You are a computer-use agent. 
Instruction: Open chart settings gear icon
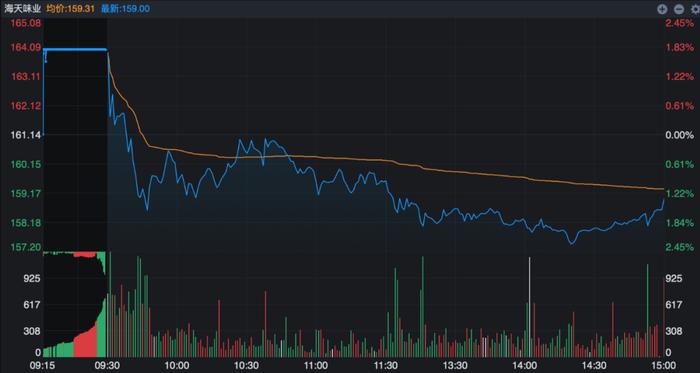coord(696,8)
